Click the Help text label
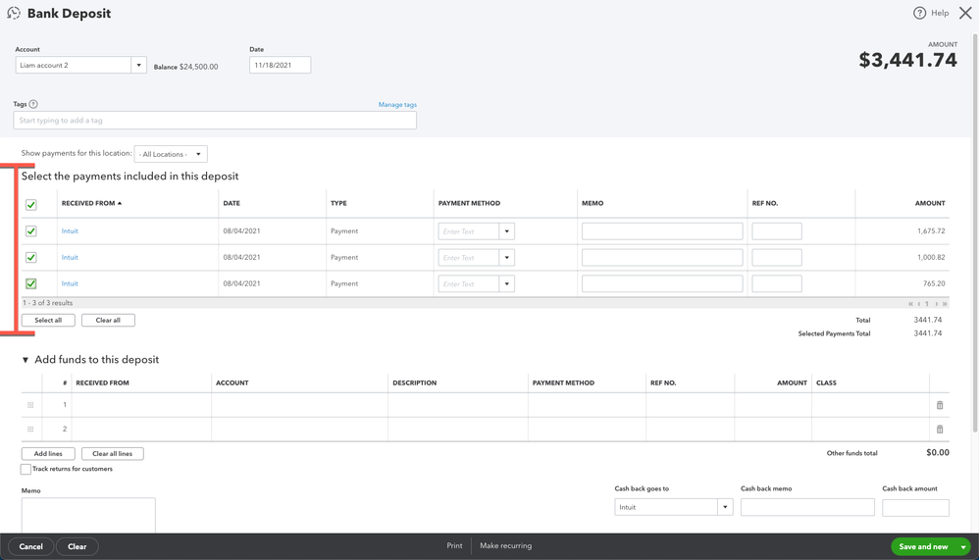Image resolution: width=979 pixels, height=560 pixels. pyautogui.click(x=940, y=13)
